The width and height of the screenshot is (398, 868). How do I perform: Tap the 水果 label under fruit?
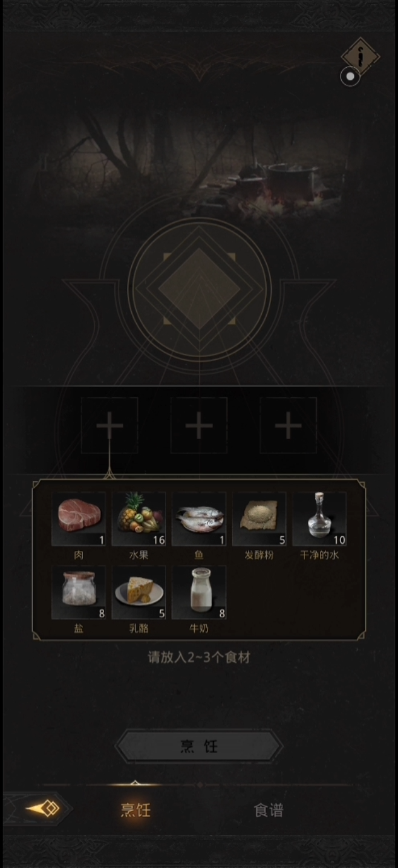[x=139, y=555]
